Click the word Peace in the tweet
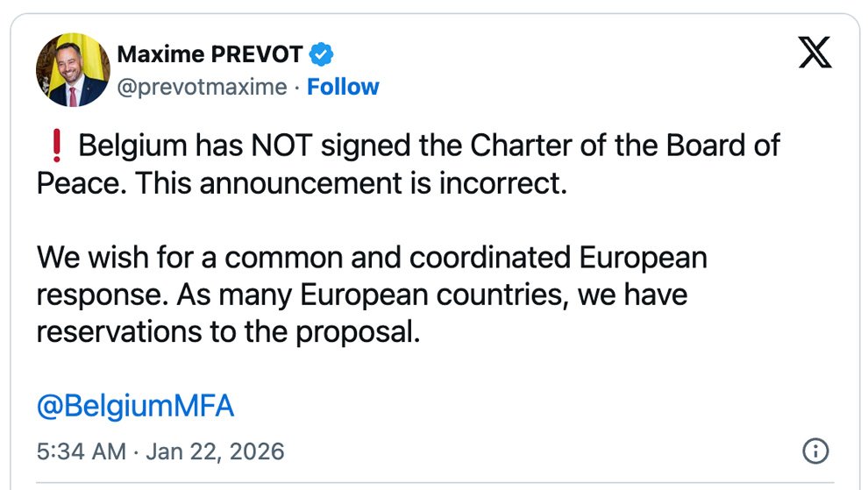The height and width of the screenshot is (490, 868). pos(75,182)
